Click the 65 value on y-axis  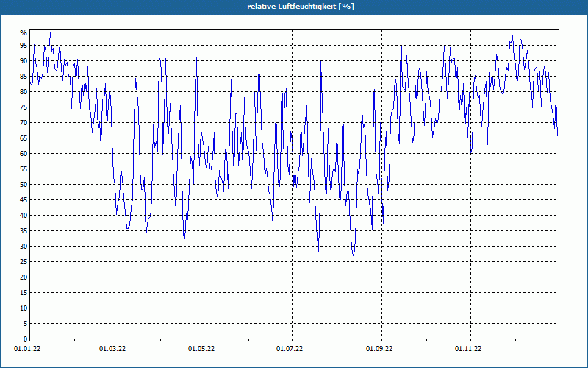(24, 138)
